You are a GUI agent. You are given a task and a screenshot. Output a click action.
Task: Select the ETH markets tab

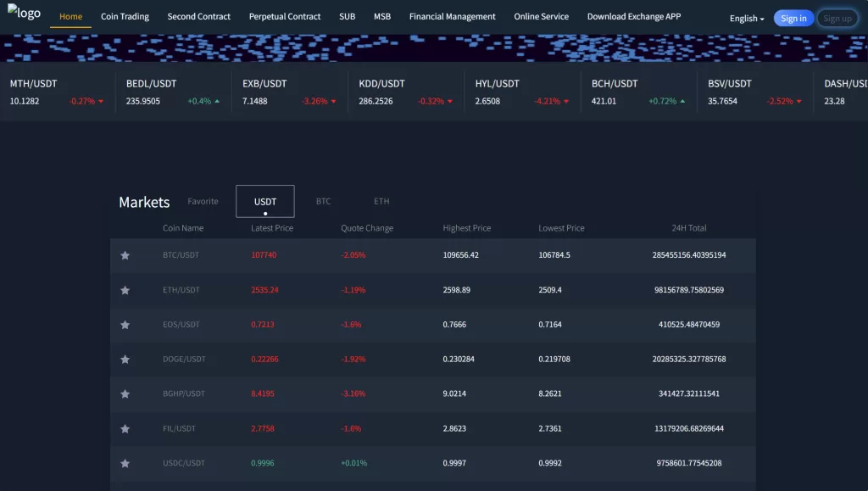381,202
